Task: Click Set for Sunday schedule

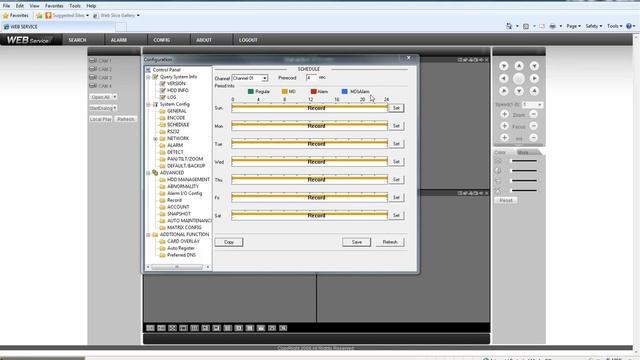Action: 396,108
